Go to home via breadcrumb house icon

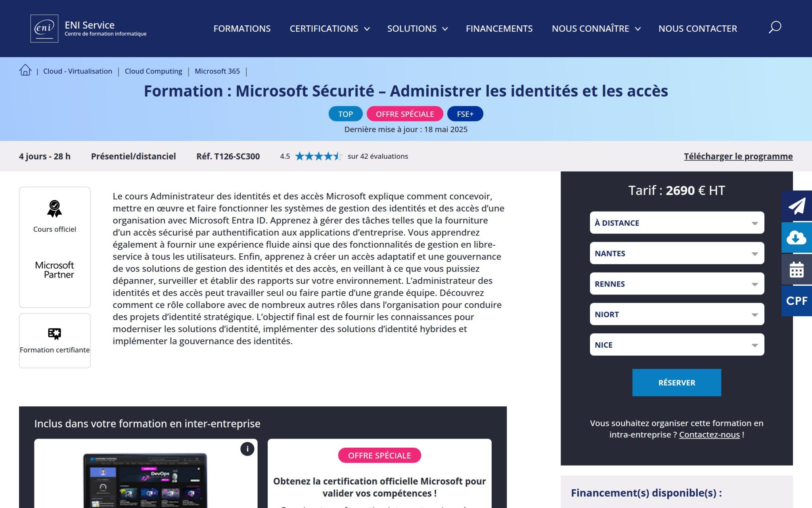coord(25,70)
